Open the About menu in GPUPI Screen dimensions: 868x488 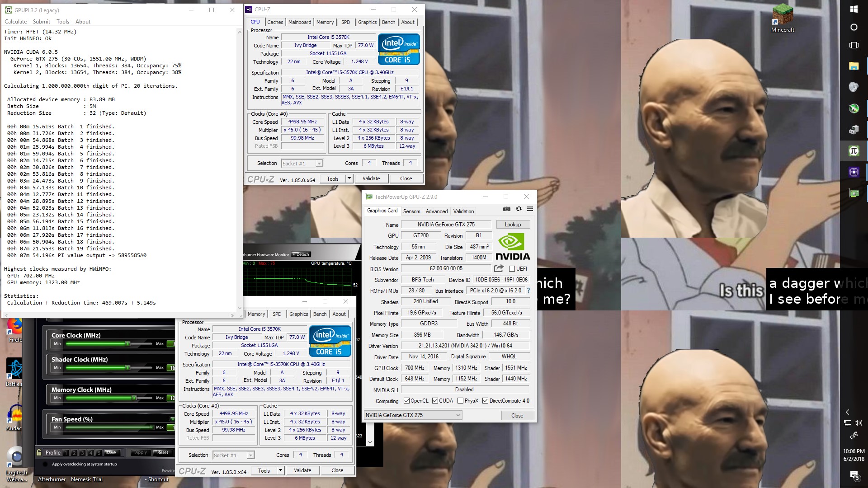83,22
